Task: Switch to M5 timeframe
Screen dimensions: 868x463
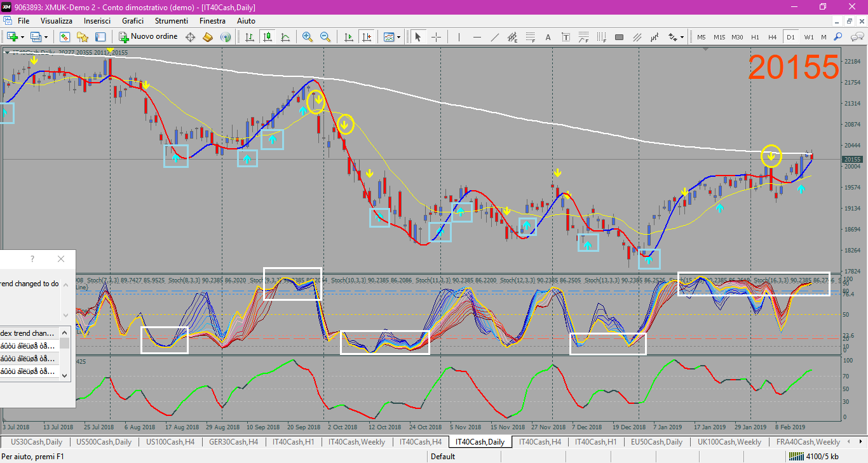Action: click(702, 37)
